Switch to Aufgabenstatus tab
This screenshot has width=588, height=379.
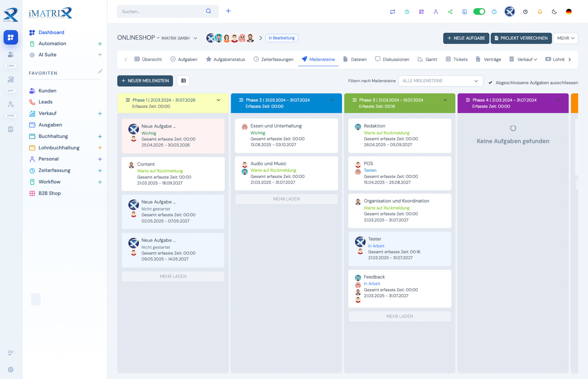[225, 59]
